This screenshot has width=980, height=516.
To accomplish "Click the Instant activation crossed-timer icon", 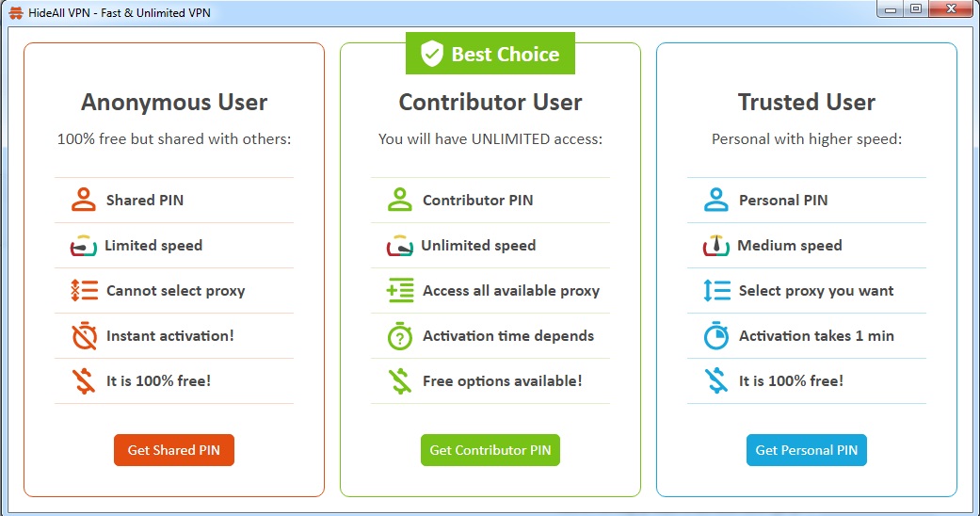I will click(x=85, y=336).
